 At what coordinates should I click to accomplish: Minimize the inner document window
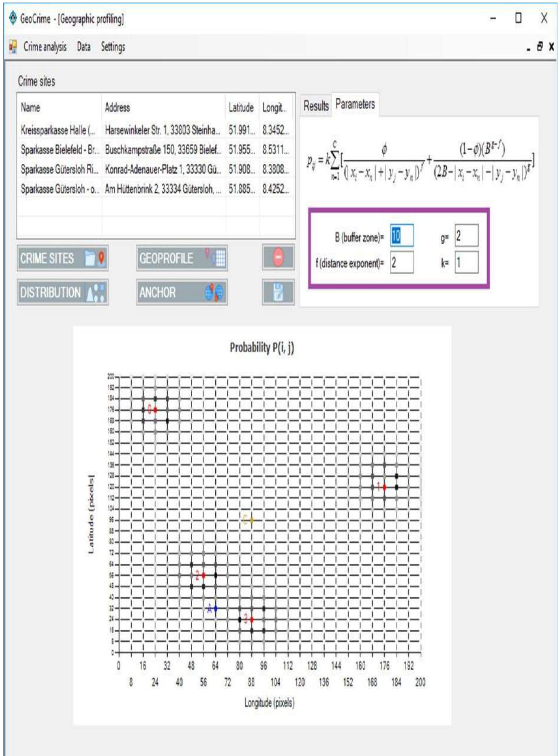point(528,50)
